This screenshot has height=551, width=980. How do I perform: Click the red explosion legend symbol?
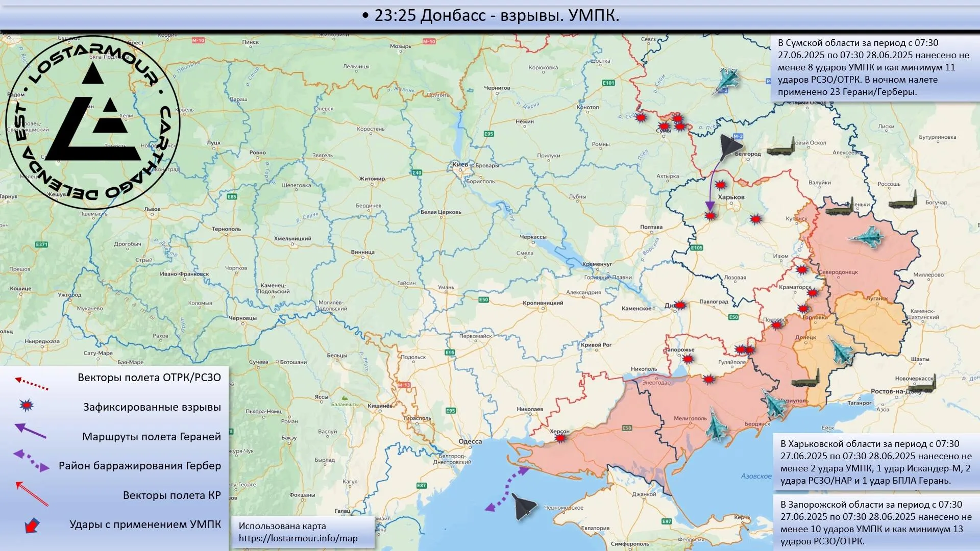click(x=27, y=406)
